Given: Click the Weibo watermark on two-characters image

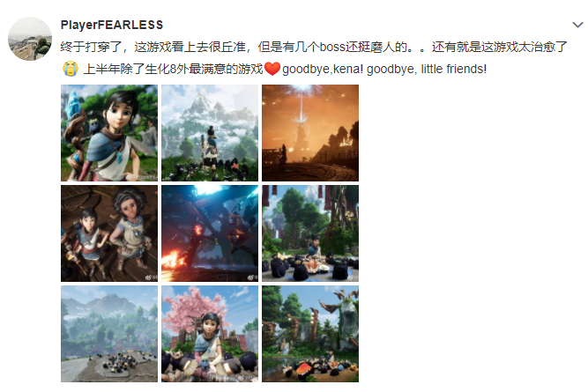Looking at the screenshot, I should click(152, 277).
